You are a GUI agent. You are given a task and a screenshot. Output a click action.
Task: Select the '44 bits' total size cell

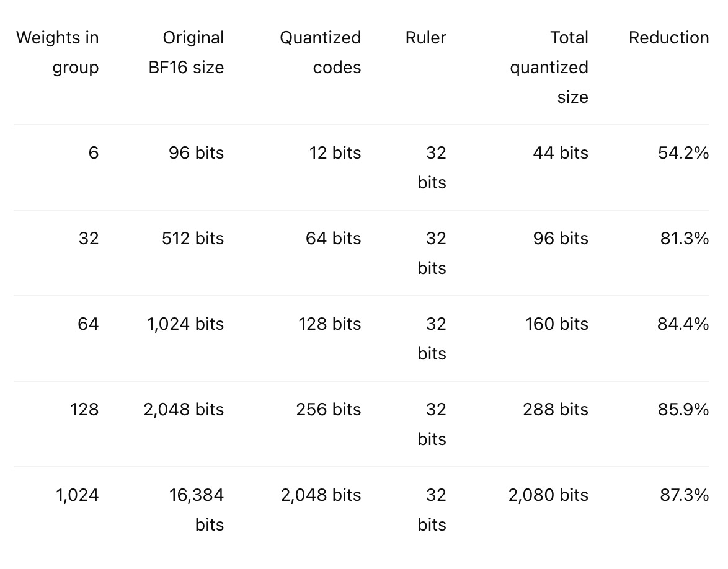coord(561,152)
